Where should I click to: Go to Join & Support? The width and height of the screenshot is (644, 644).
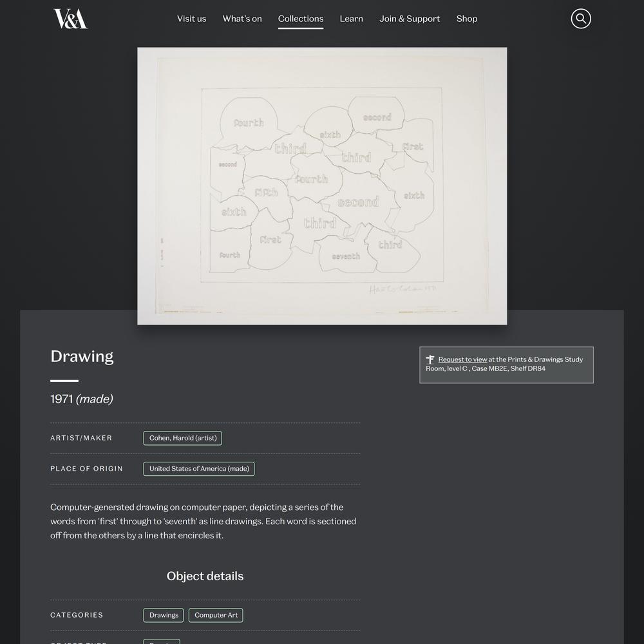pos(410,19)
